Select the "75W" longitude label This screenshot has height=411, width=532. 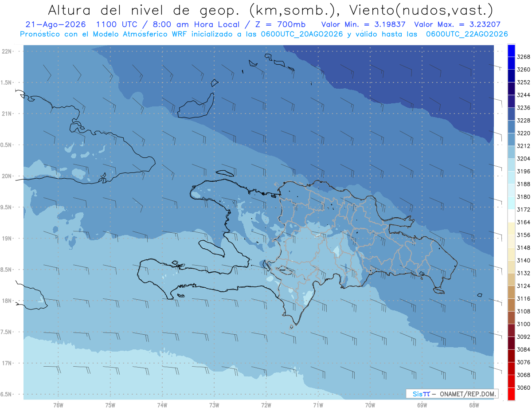pyautogui.click(x=110, y=405)
